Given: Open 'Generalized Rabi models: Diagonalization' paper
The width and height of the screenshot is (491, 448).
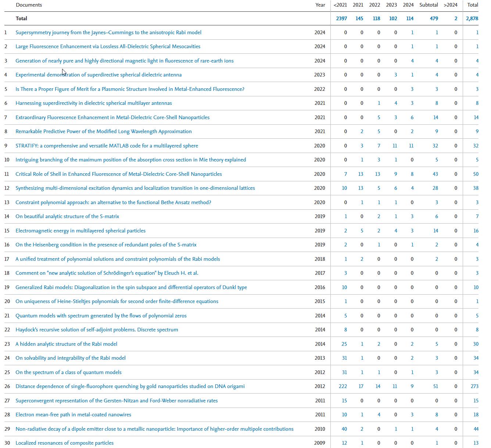Looking at the screenshot, I should [131, 287].
